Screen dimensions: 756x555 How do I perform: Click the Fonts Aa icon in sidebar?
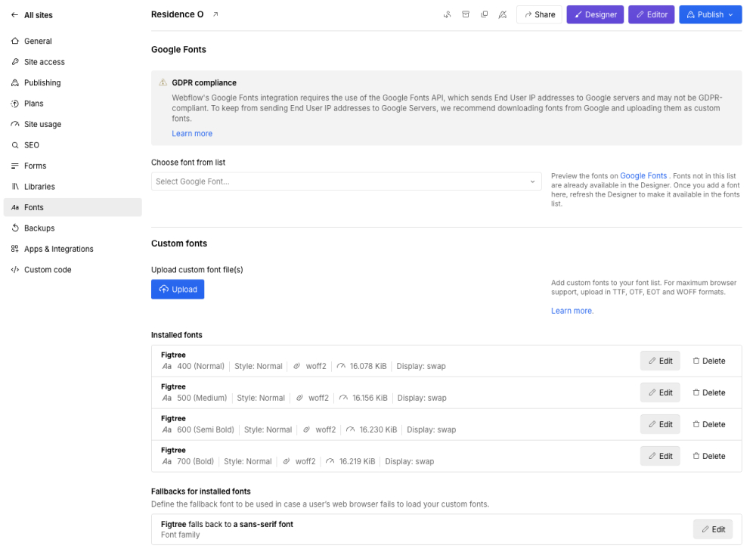(14, 207)
